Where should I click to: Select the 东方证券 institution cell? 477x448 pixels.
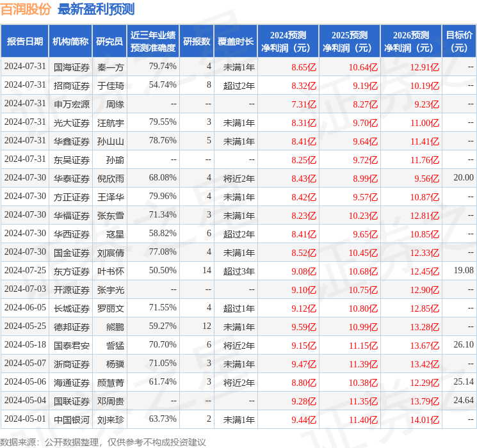pyautogui.click(x=72, y=271)
